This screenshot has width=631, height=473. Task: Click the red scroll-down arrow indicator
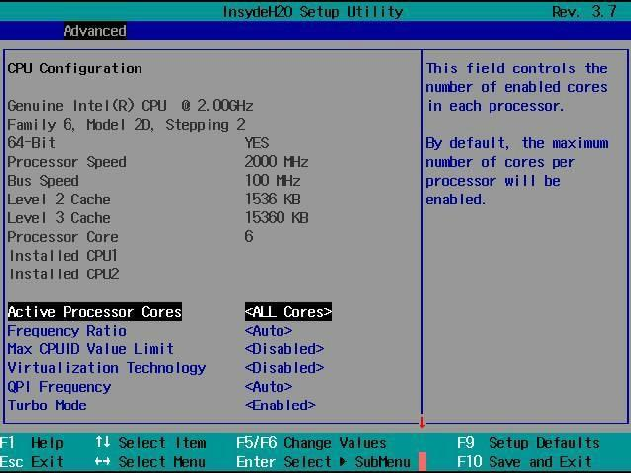click(422, 422)
